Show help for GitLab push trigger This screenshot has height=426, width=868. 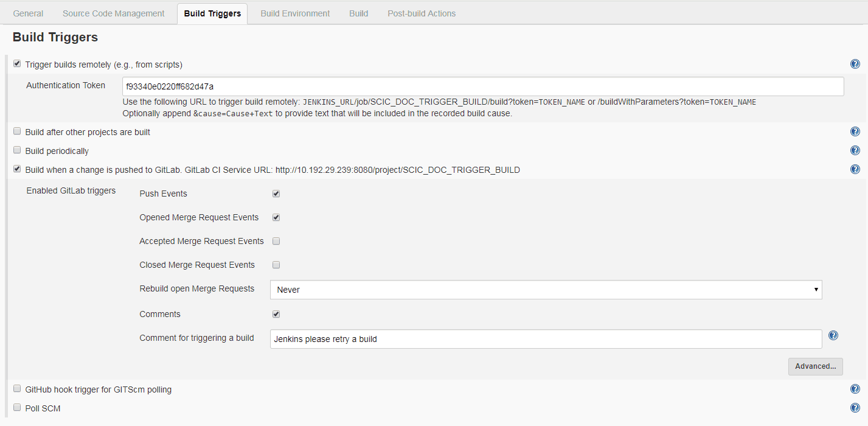click(x=855, y=169)
